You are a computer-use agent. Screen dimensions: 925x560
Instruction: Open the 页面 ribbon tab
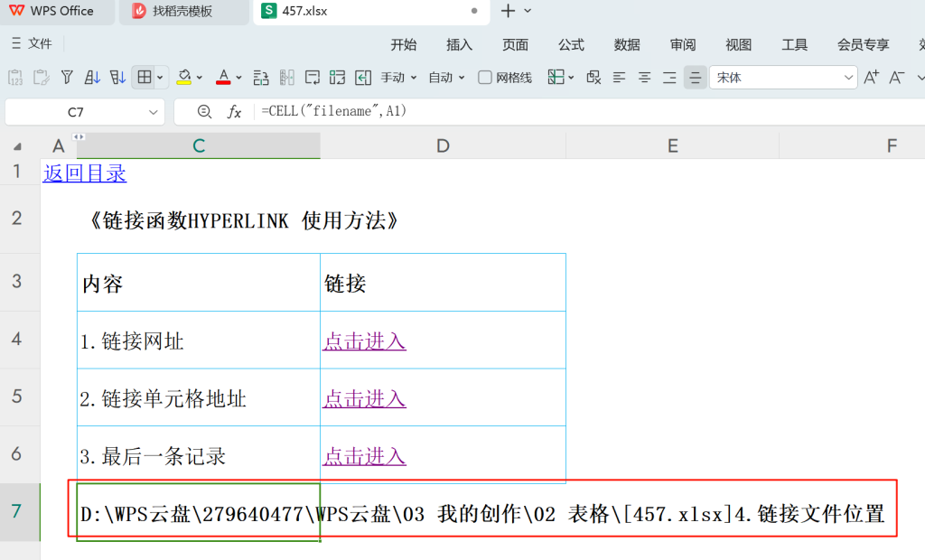(x=515, y=45)
